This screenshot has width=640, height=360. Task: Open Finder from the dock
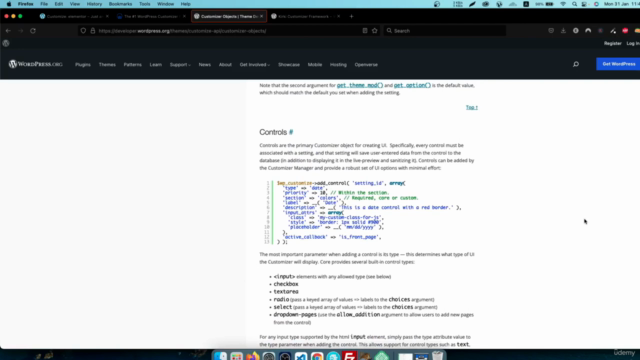pyautogui.click(x=220, y=356)
